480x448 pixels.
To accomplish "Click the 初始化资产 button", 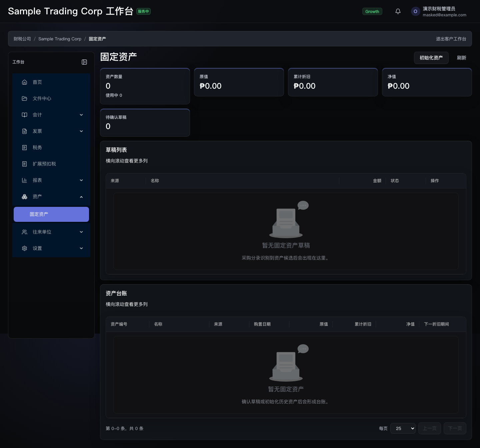I will pyautogui.click(x=431, y=58).
